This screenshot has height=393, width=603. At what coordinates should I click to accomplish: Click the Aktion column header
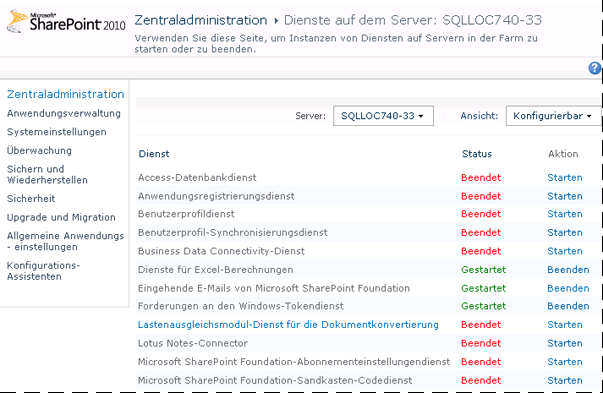click(563, 154)
